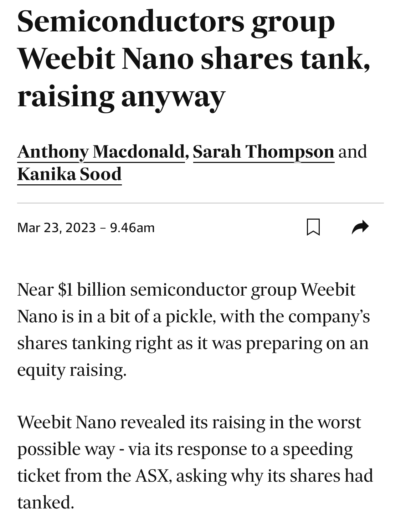The image size is (401, 532).
Task: Click 'raising anyway' in the headline
Action: pyautogui.click(x=121, y=96)
